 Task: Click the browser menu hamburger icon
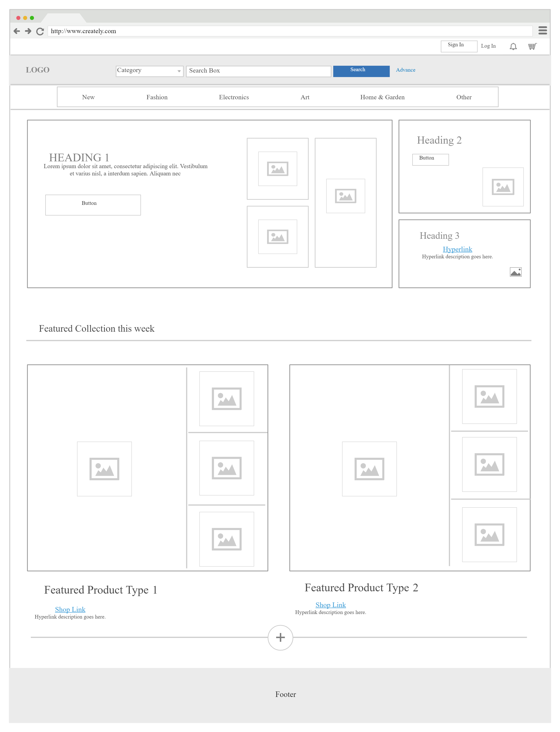542,31
